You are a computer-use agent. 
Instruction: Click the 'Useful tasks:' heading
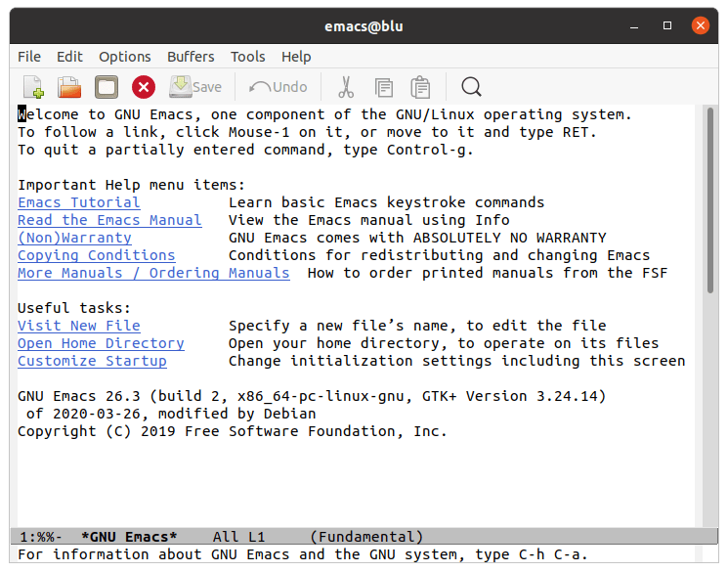coord(74,308)
